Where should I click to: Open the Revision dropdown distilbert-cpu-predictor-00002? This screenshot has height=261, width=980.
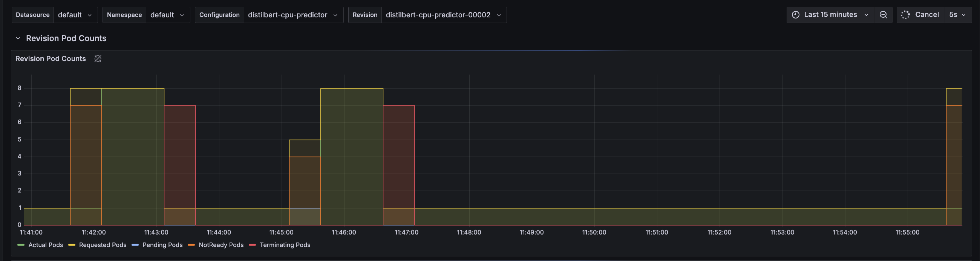pos(444,15)
